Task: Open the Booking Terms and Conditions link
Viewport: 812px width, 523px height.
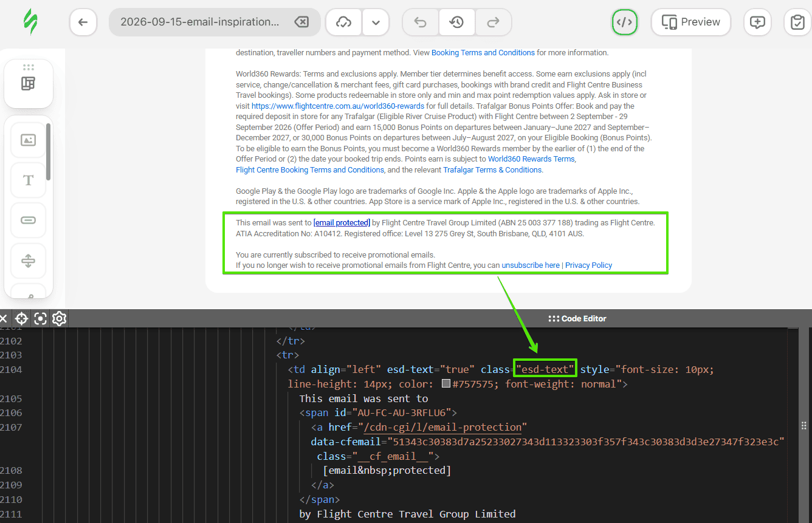Action: [483, 53]
